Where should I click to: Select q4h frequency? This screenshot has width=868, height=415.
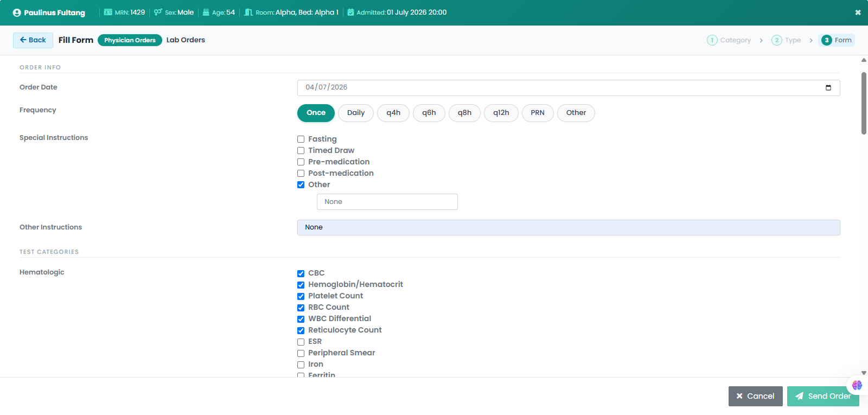tap(393, 113)
